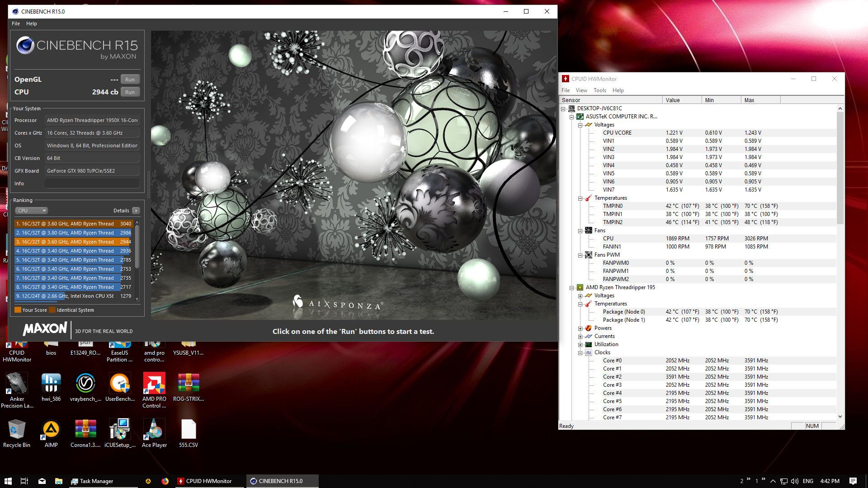This screenshot has height=488, width=868.
Task: Launch AIMP from the desktop
Action: pos(51,433)
